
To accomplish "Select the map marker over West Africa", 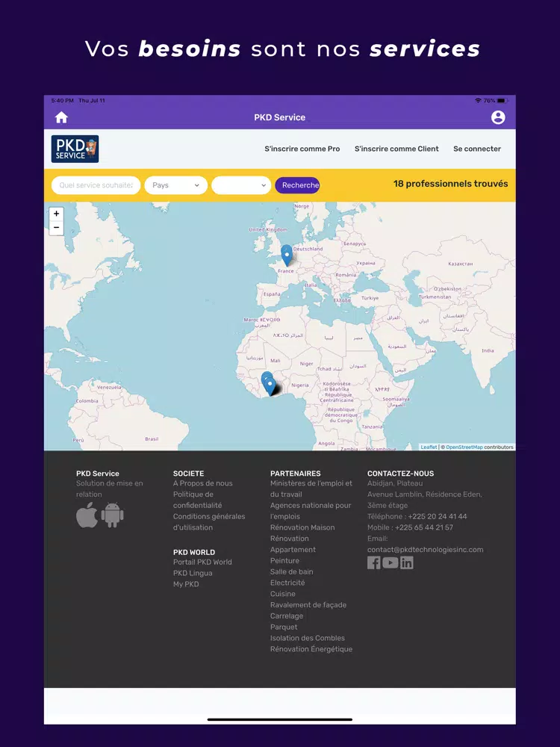I will click(x=269, y=384).
